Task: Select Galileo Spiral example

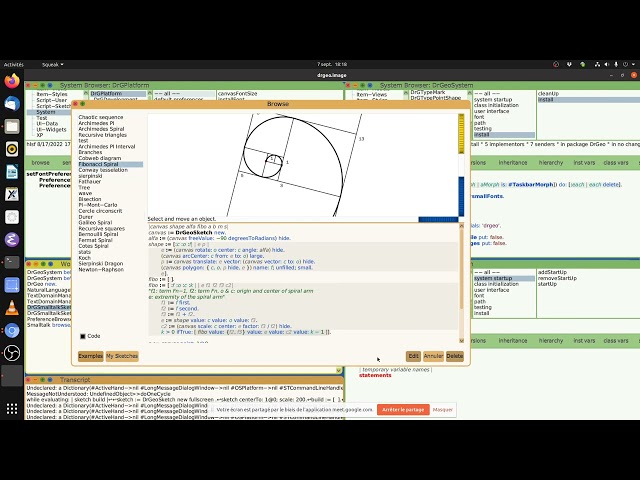Action: 95,222
